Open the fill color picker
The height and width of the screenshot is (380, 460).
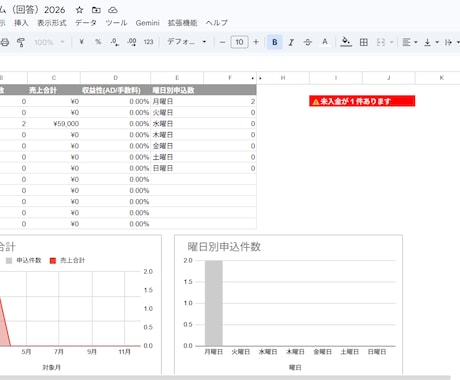pos(346,42)
